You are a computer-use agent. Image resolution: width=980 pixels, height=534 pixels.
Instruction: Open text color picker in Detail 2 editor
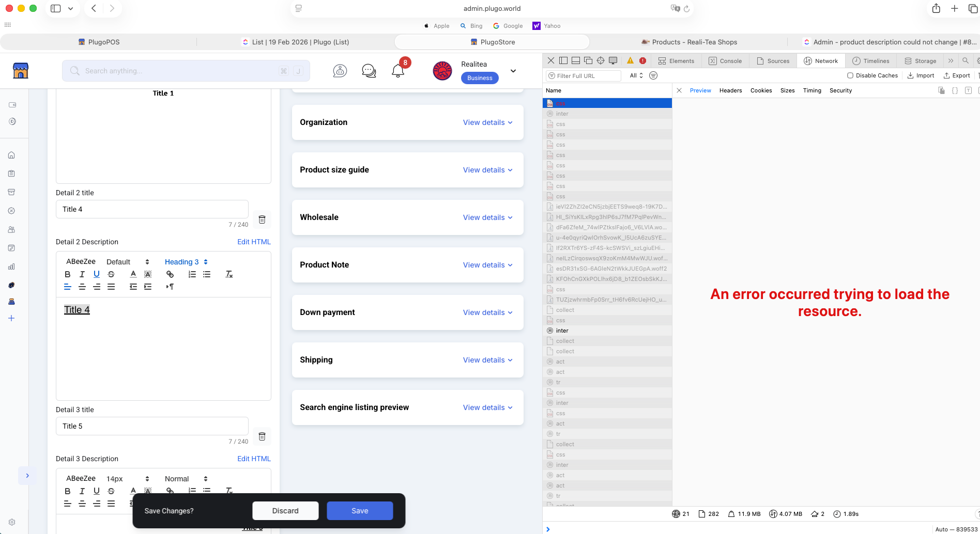[133, 274]
